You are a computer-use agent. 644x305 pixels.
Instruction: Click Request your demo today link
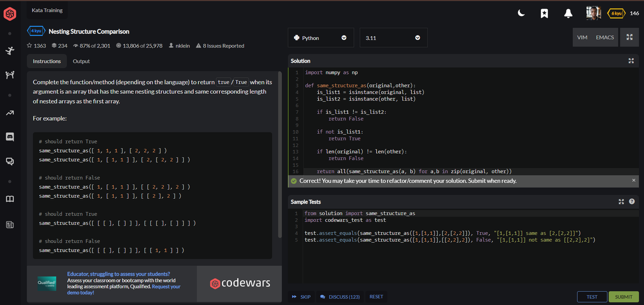123,289
